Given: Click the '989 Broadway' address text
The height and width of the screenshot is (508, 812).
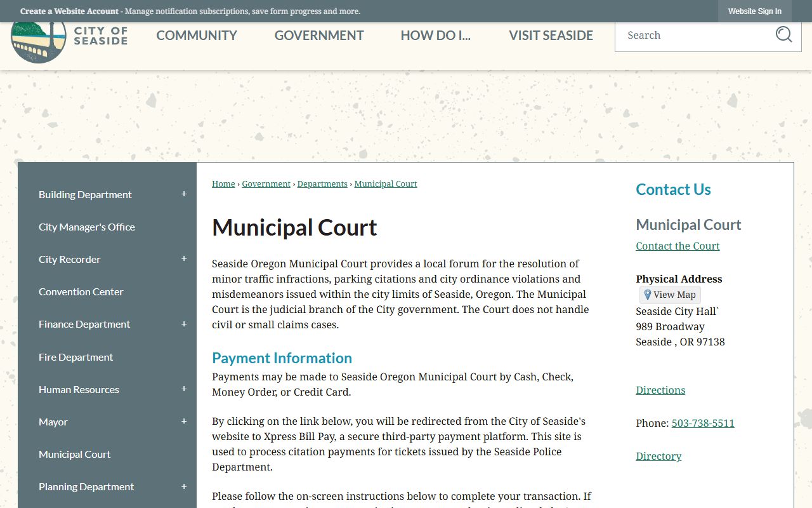Looking at the screenshot, I should [670, 326].
